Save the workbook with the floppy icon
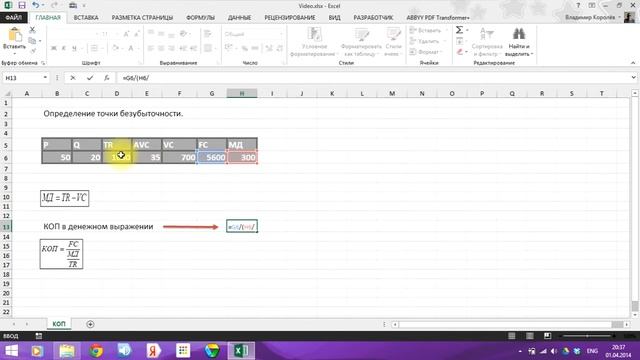Screen dimensions: 640x360 point(22,5)
